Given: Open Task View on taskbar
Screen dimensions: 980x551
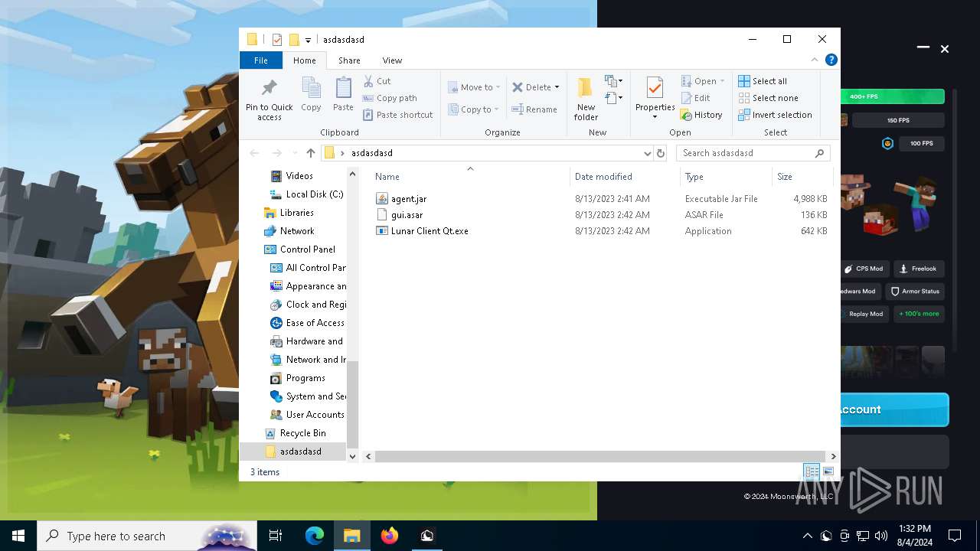Looking at the screenshot, I should coord(276,536).
